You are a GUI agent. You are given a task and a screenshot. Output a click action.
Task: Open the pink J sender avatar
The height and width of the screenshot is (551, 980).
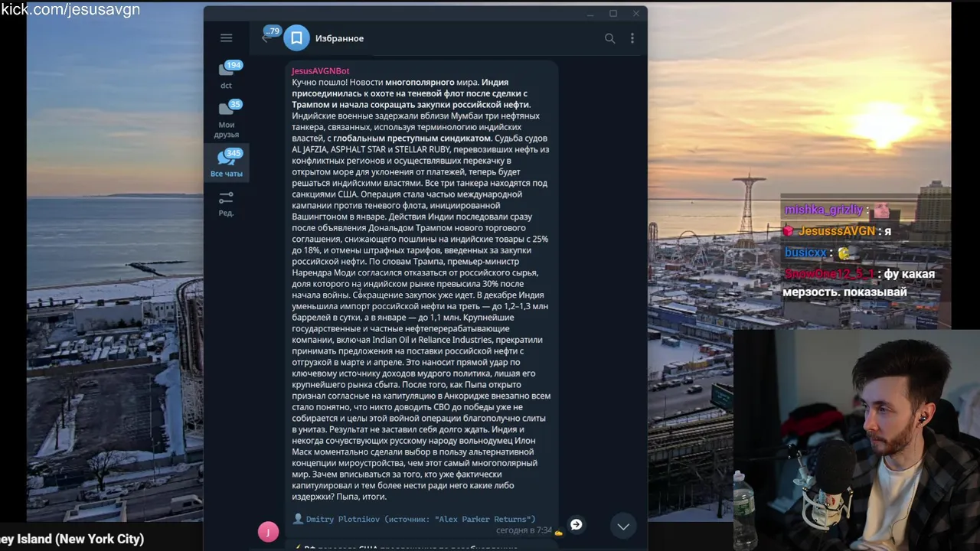tap(268, 532)
